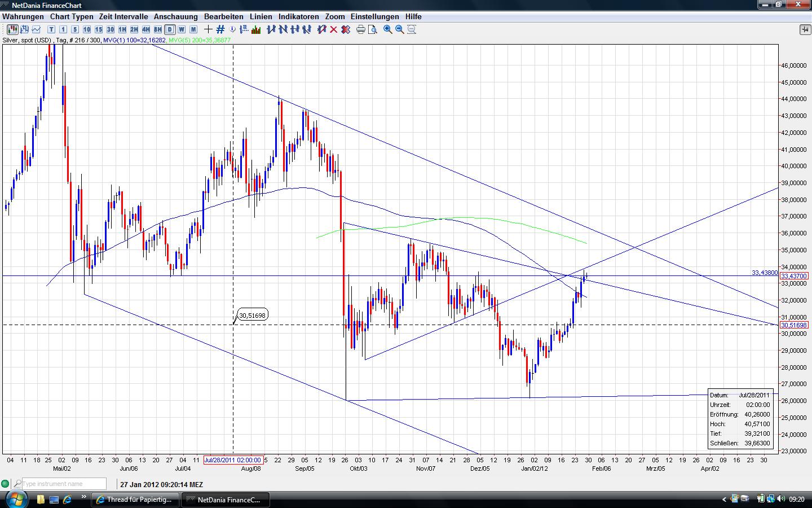
Task: Click the indicator bar-chart icon
Action: (x=255, y=29)
